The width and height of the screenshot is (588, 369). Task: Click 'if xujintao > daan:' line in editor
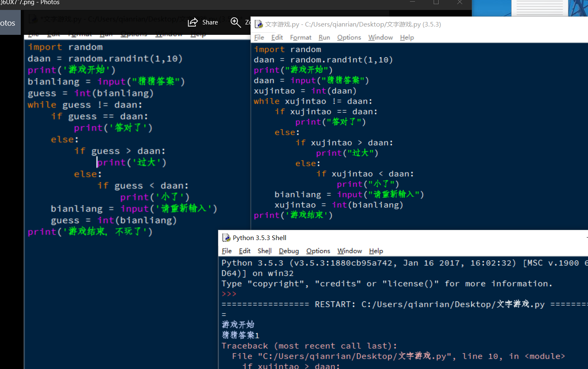(x=344, y=143)
